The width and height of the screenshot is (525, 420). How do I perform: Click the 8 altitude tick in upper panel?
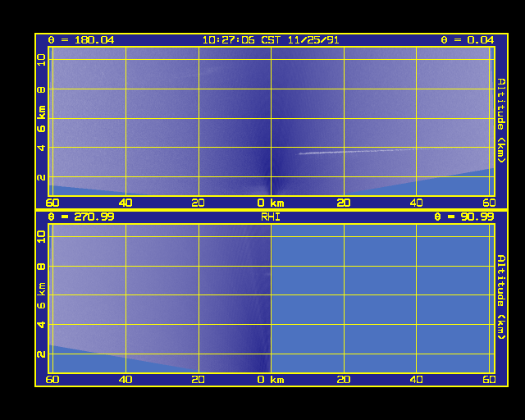[x=42, y=89]
